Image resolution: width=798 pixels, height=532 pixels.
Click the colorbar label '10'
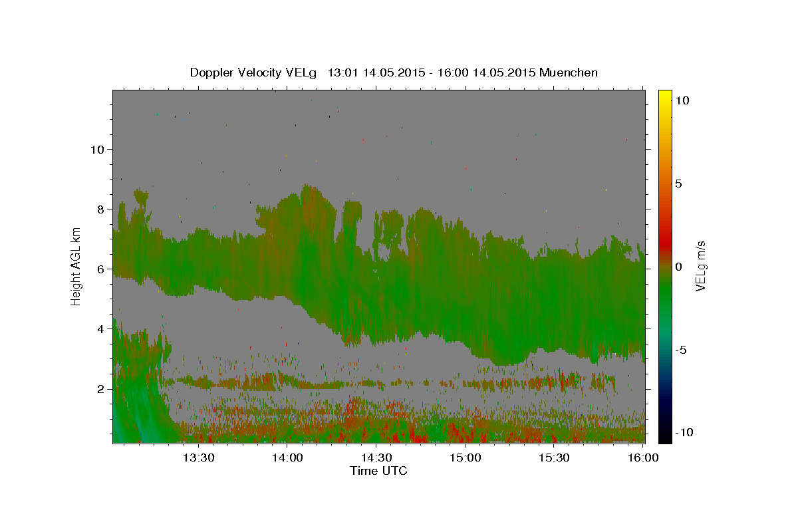pos(682,100)
